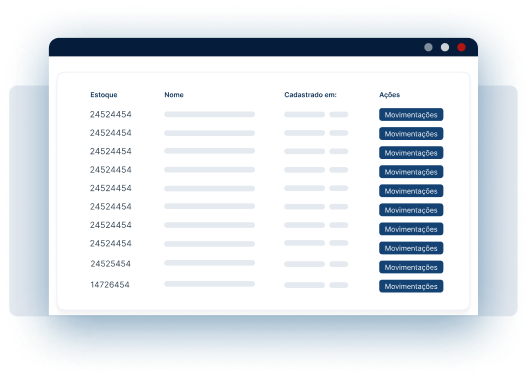Click the gray window control dot
The image size is (530, 379).
click(x=428, y=47)
